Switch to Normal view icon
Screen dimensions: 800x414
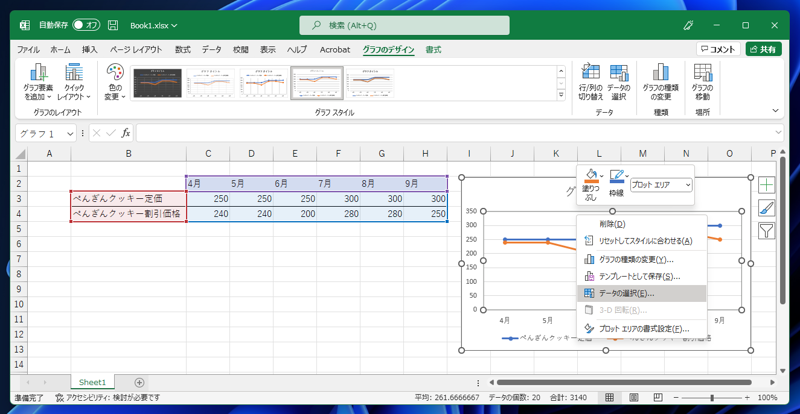(x=609, y=397)
